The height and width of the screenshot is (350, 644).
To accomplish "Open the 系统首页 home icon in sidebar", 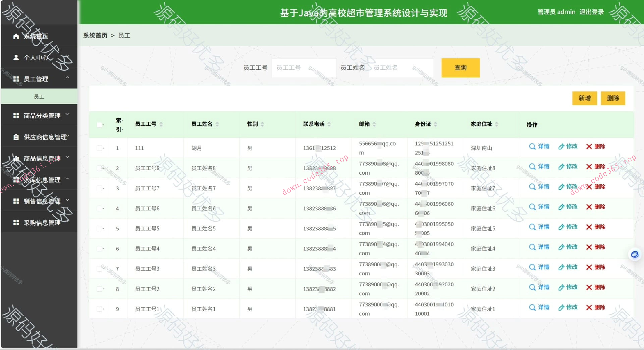I will [x=16, y=36].
